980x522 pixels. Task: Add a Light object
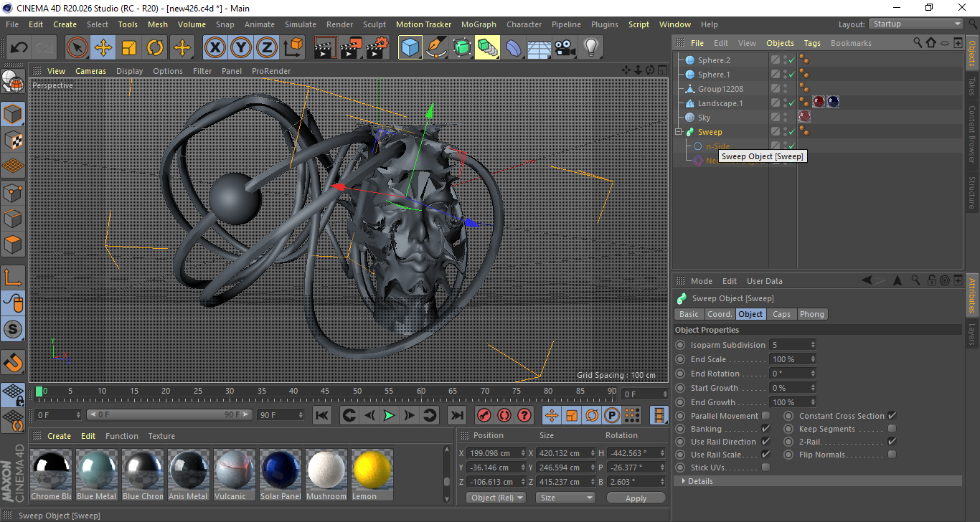[590, 48]
